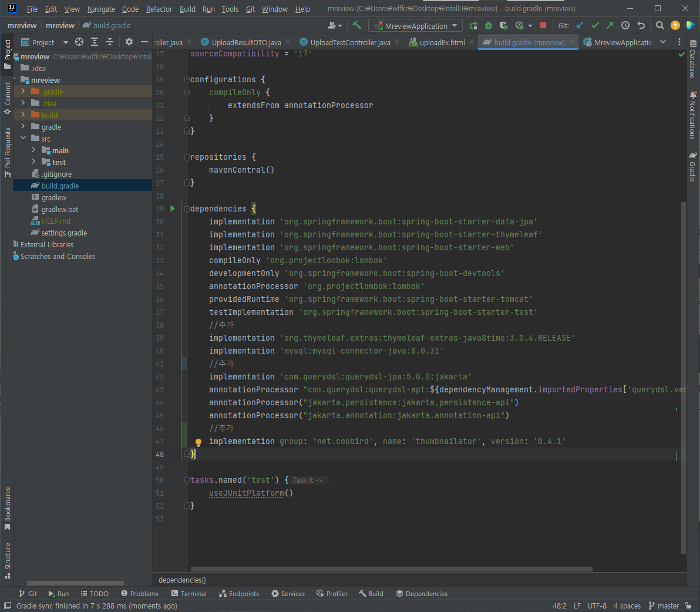Image resolution: width=700 pixels, height=612 pixels.
Task: Open the Gradle tool window
Action: click(692, 166)
